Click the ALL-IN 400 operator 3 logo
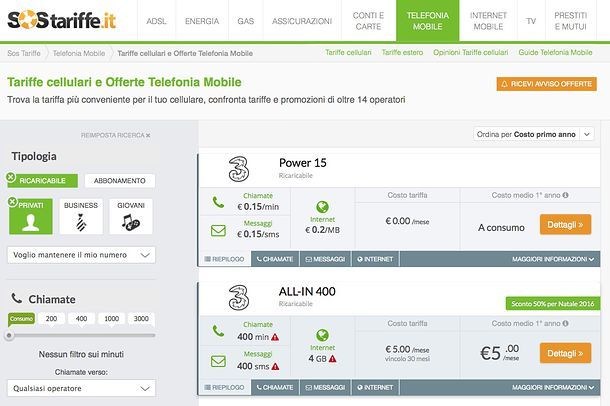The width and height of the screenshot is (610, 406). tap(238, 297)
